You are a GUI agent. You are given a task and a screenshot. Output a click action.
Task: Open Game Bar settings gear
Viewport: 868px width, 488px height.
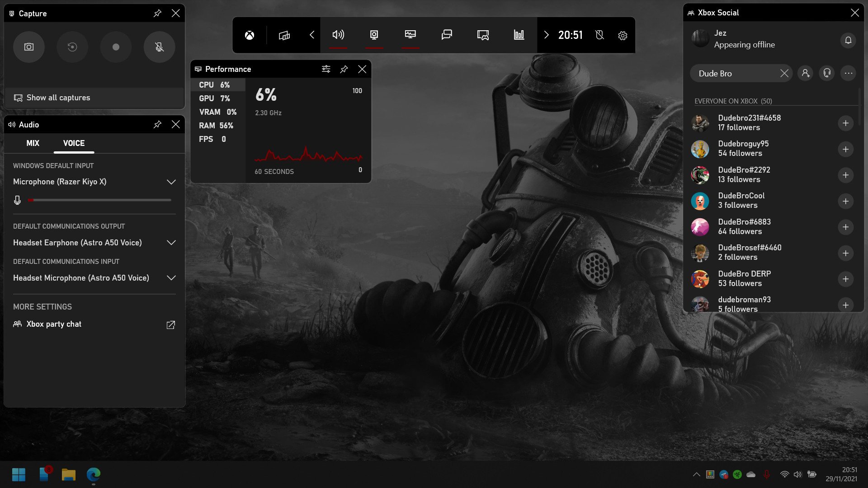point(623,35)
